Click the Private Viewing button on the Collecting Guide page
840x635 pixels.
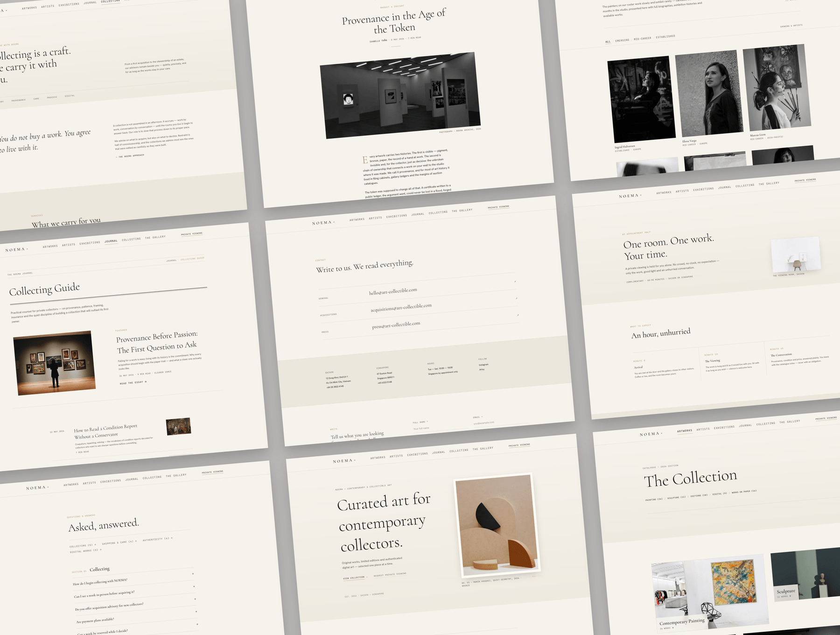(192, 234)
